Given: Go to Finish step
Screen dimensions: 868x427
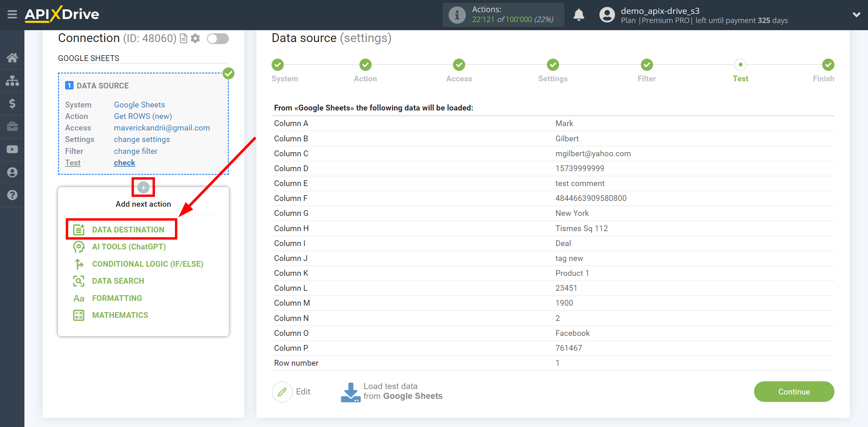Looking at the screenshot, I should point(828,65).
